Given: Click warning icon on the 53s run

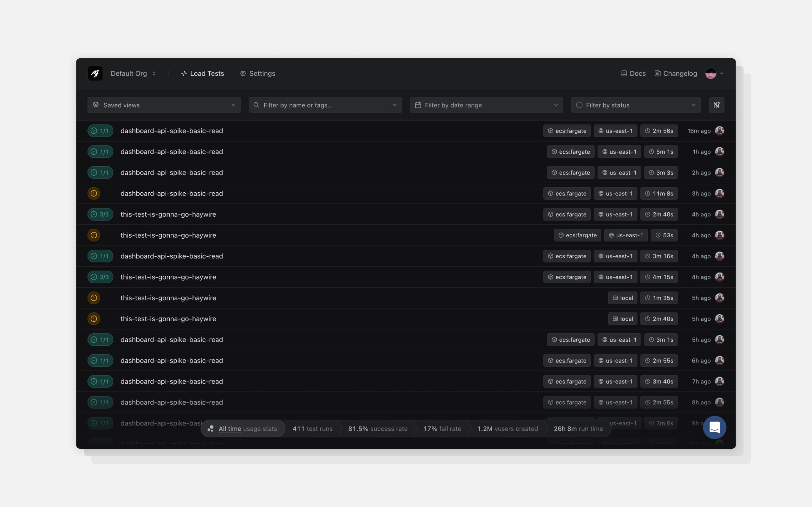Looking at the screenshot, I should [x=94, y=235].
